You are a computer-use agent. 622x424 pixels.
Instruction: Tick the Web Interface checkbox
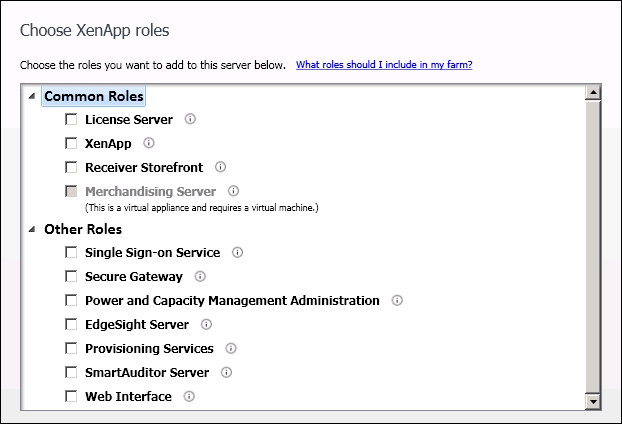[71, 396]
